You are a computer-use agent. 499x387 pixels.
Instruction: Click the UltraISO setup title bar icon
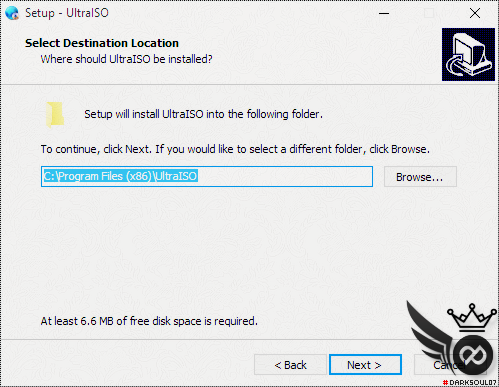12,13
